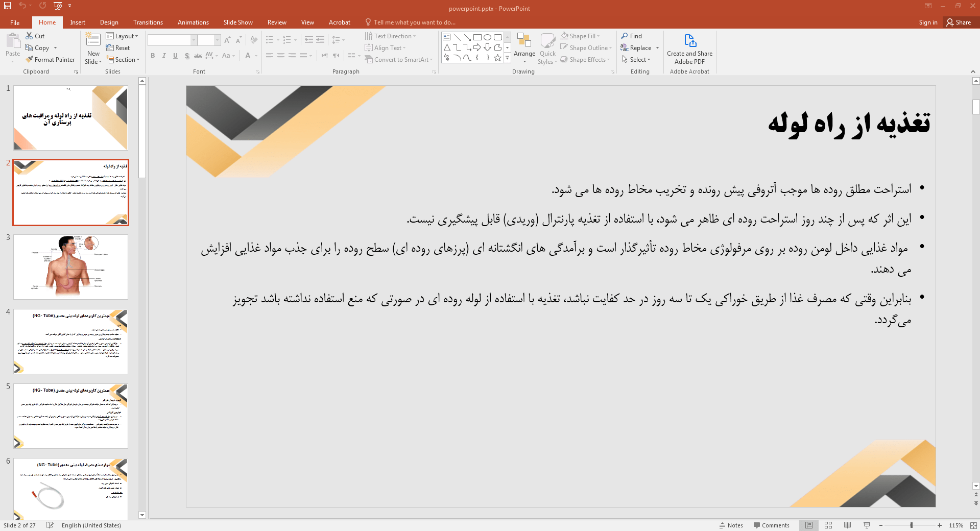Toggle the Notes pane
980x531 pixels.
[731, 525]
